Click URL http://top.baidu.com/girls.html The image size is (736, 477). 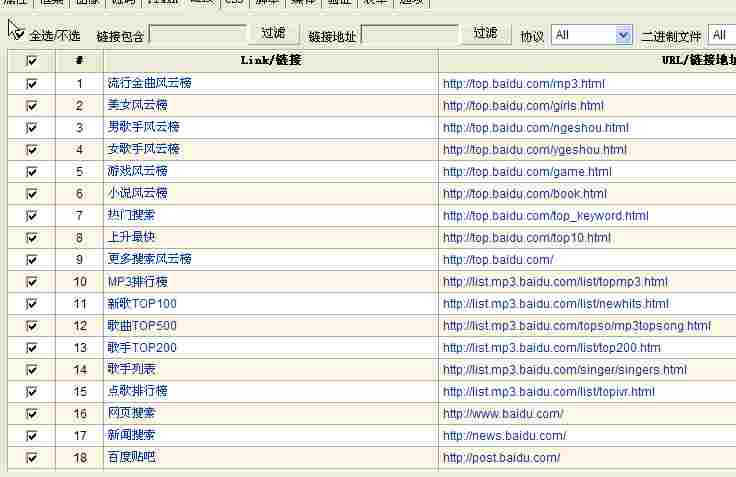(523, 106)
